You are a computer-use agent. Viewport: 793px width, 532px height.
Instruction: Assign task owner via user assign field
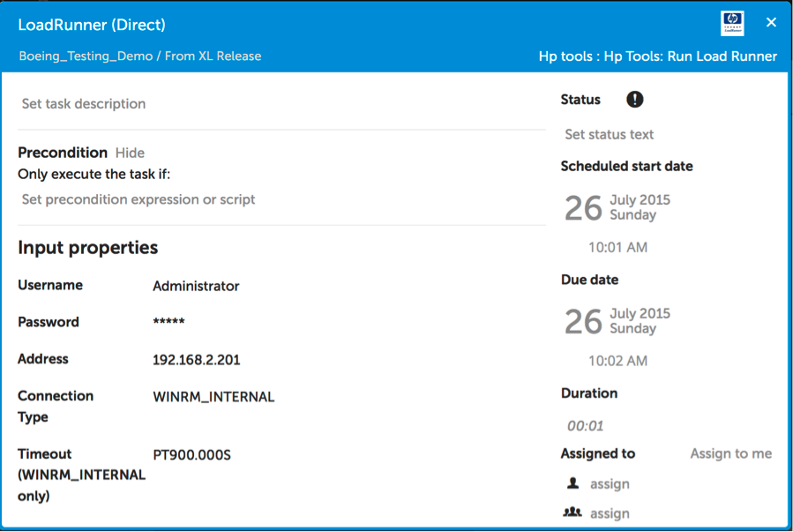tap(610, 484)
